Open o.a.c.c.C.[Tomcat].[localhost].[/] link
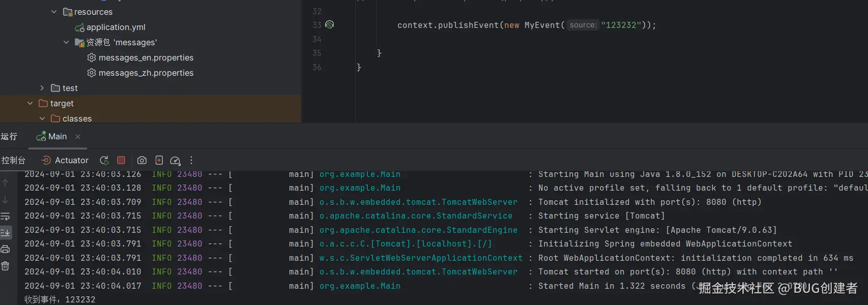This screenshot has width=868, height=305. click(406, 244)
